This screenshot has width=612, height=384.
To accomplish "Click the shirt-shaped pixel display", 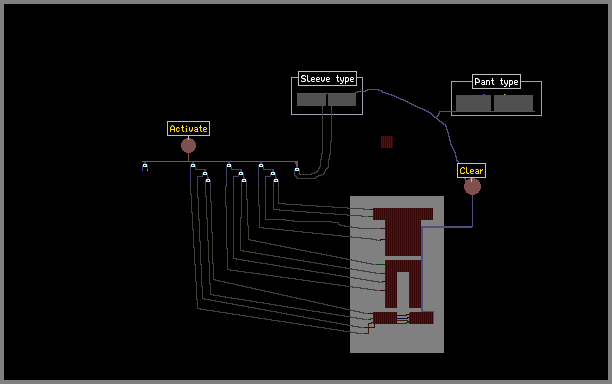I will click(403, 231).
